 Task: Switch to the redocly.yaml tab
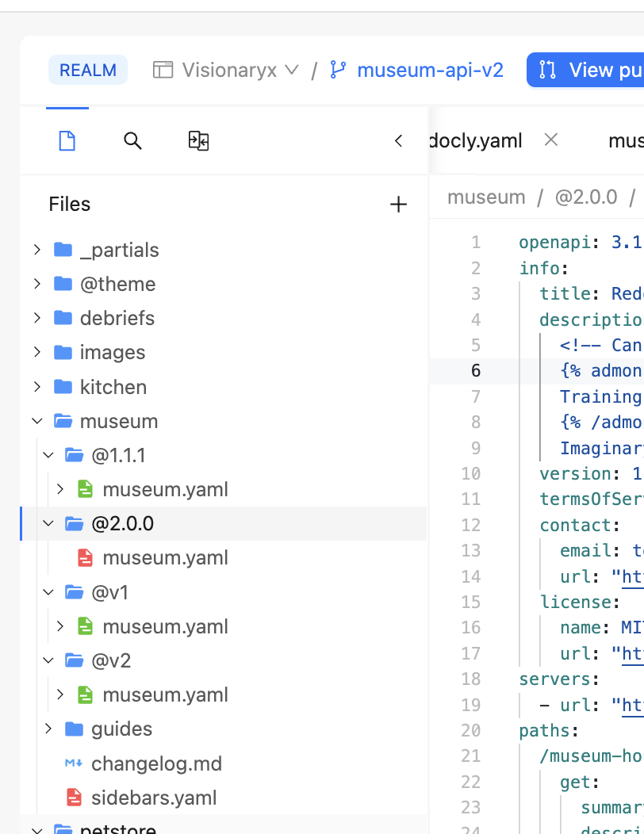click(x=476, y=141)
